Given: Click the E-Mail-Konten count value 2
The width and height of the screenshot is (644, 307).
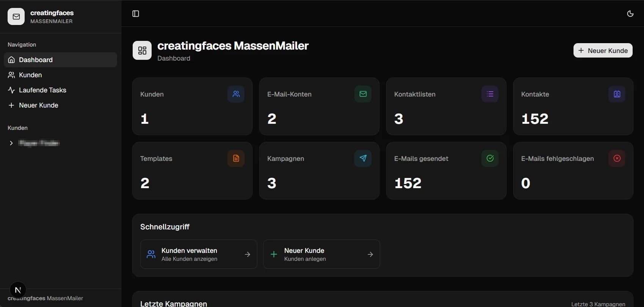Looking at the screenshot, I should coord(272,119).
